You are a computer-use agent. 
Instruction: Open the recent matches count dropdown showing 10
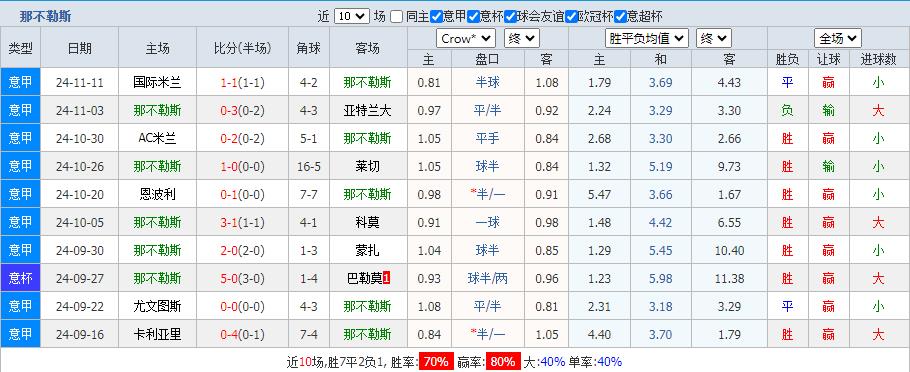352,16
